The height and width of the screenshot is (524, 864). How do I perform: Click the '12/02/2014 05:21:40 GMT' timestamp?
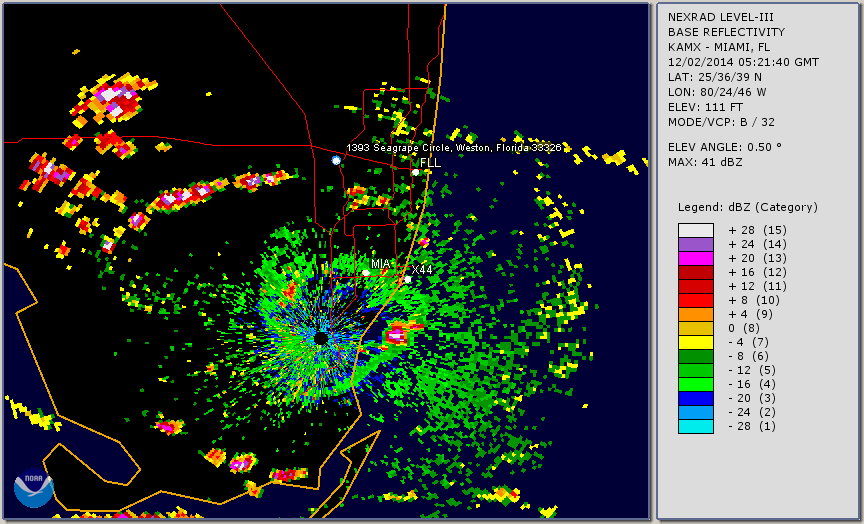coord(743,62)
